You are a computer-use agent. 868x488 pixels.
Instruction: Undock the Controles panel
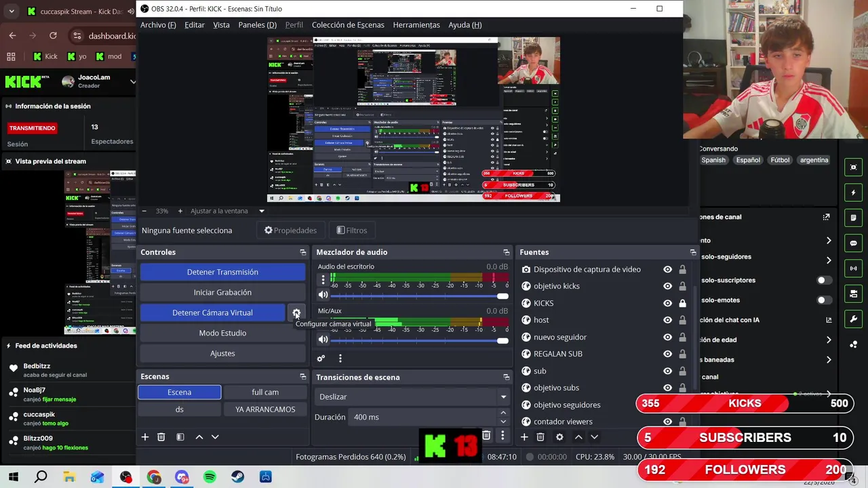[x=303, y=252]
